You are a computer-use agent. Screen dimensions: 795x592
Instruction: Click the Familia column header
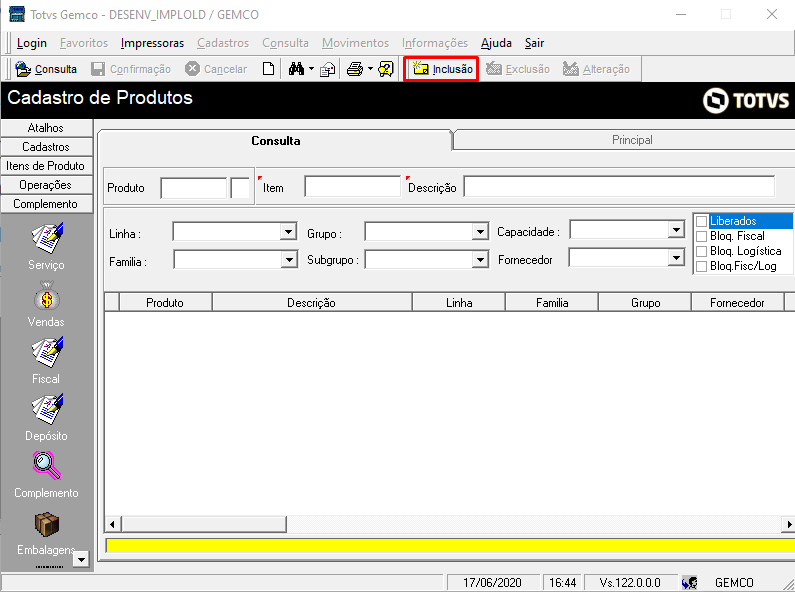pyautogui.click(x=552, y=303)
